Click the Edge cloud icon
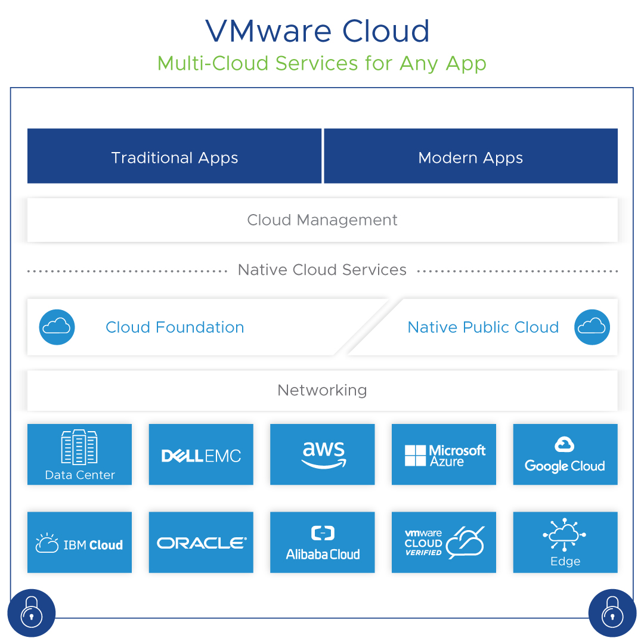The height and width of the screenshot is (644, 644). coord(565,542)
